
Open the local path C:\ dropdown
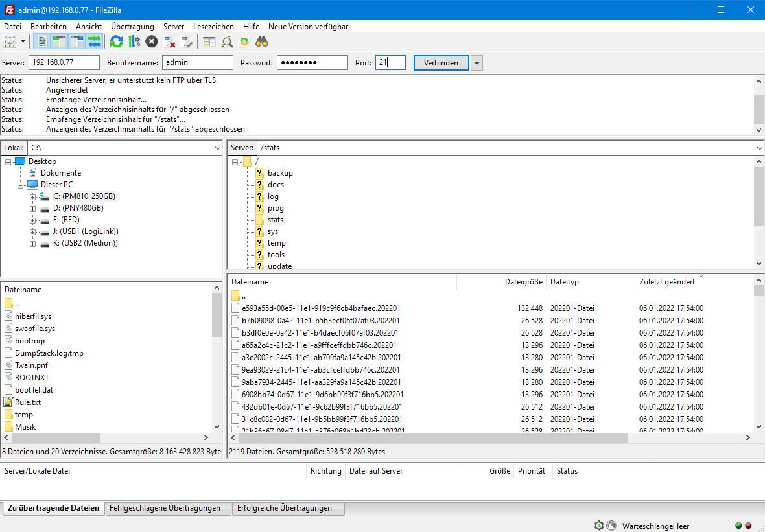(217, 148)
